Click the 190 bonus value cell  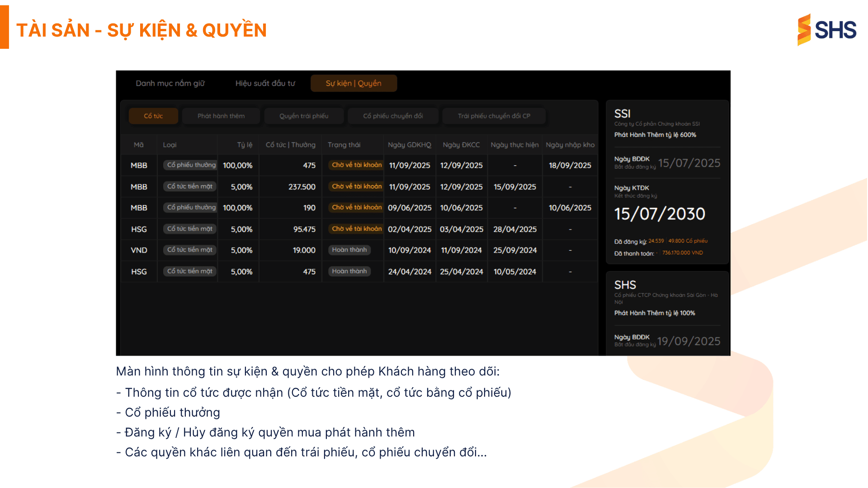click(x=309, y=208)
